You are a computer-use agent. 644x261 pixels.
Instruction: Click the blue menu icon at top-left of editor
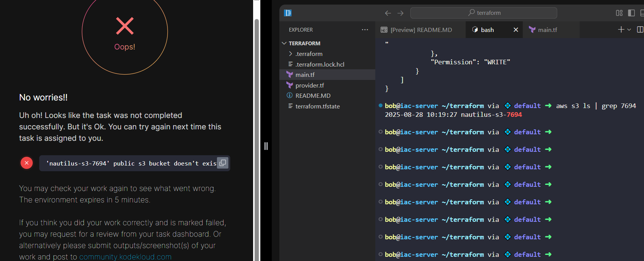click(288, 13)
